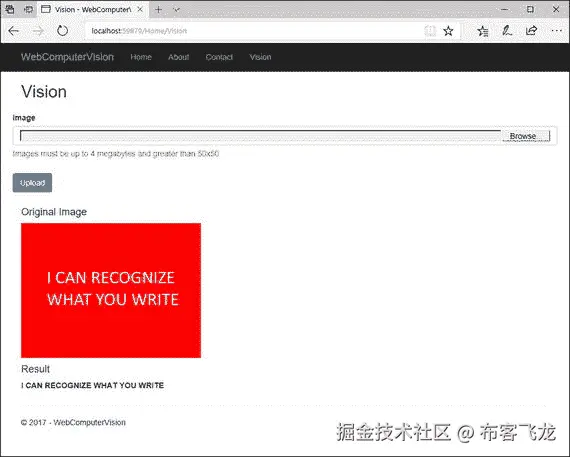The width and height of the screenshot is (570, 457).
Task: Click the Upload button
Action: 32,183
